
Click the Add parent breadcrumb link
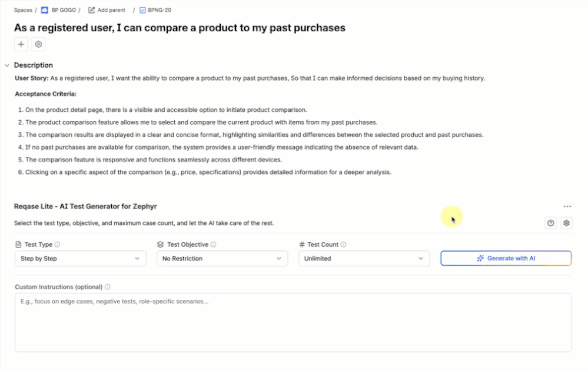click(111, 10)
